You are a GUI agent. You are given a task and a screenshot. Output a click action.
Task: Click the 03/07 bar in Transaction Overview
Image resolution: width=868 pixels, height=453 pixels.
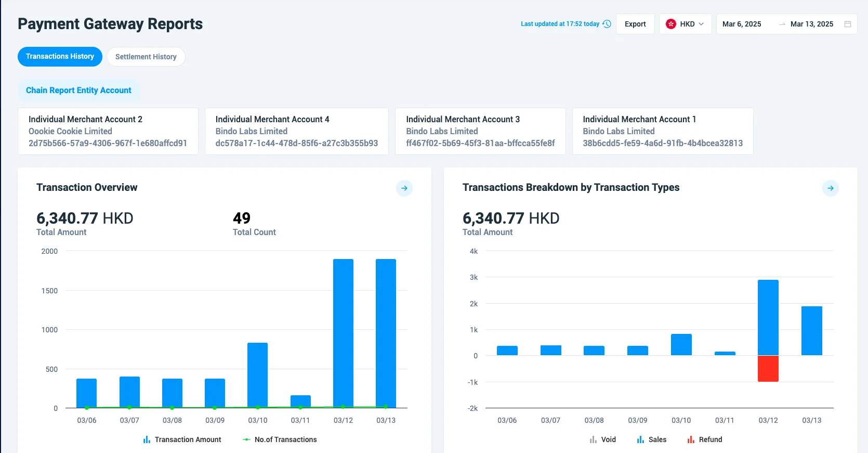129,392
